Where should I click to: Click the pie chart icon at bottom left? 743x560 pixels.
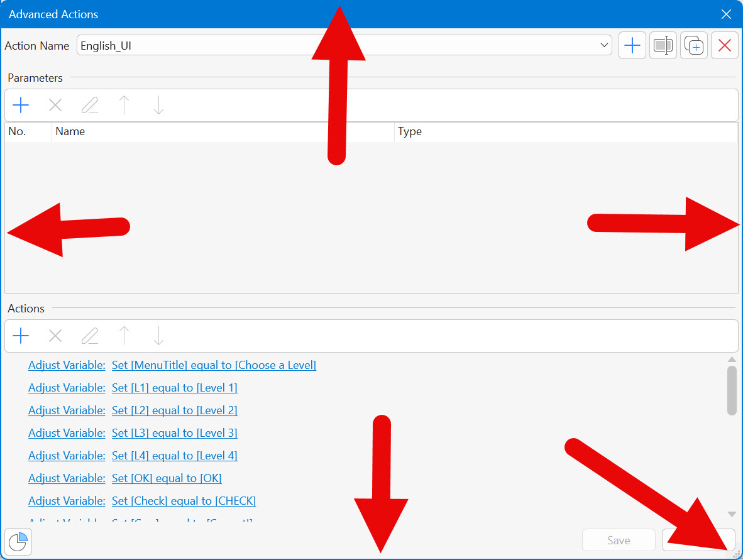tap(18, 541)
